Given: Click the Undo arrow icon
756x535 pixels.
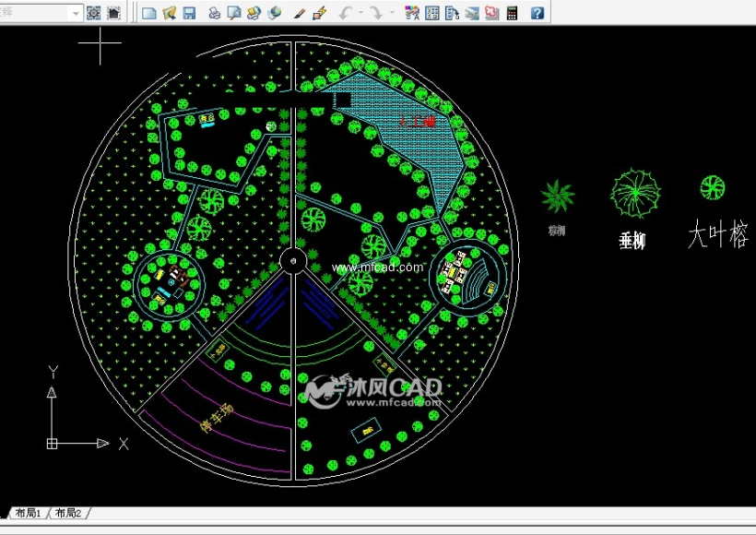Looking at the screenshot, I should point(345,13).
